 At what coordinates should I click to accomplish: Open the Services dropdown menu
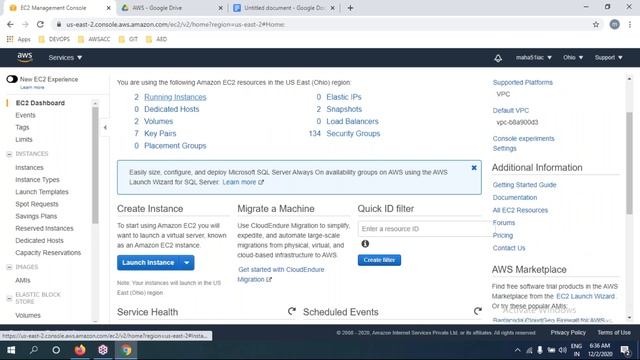pyautogui.click(x=65, y=58)
